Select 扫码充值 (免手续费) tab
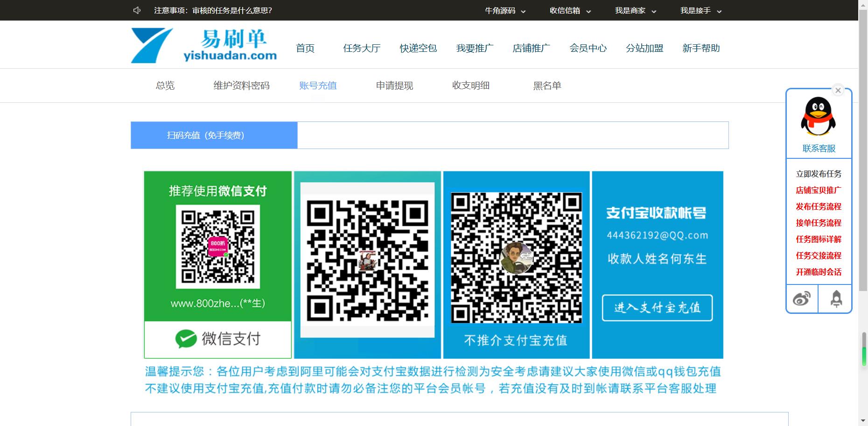 click(x=214, y=135)
